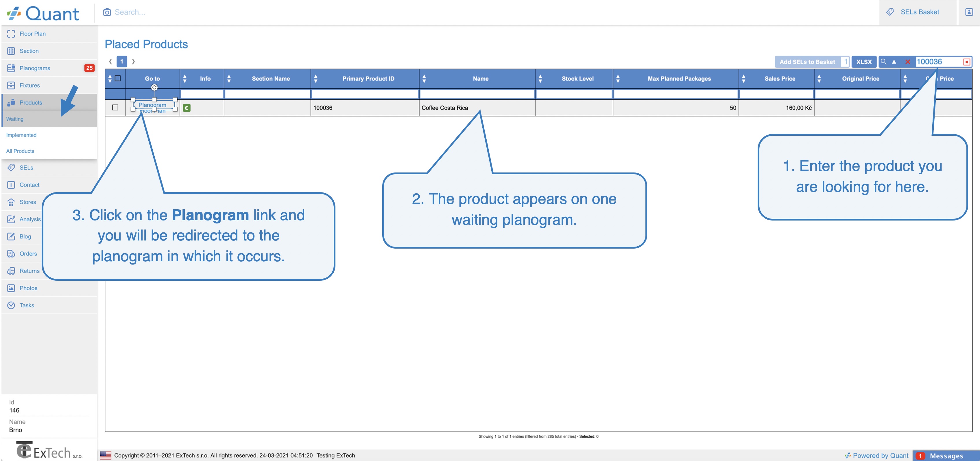Image resolution: width=980 pixels, height=461 pixels.
Task: Sort by the Info column arrows
Action: click(x=184, y=79)
